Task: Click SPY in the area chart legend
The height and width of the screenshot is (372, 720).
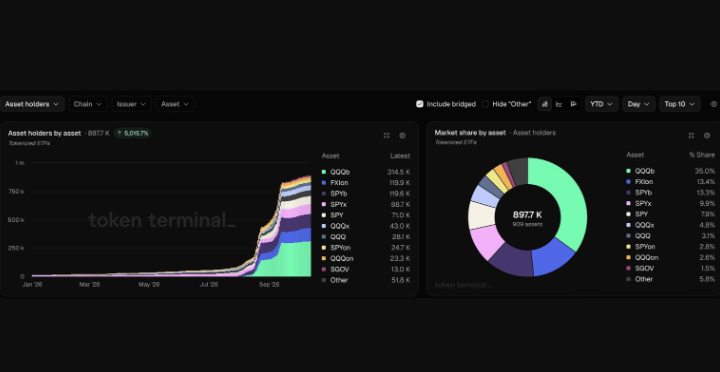Action: tap(337, 215)
